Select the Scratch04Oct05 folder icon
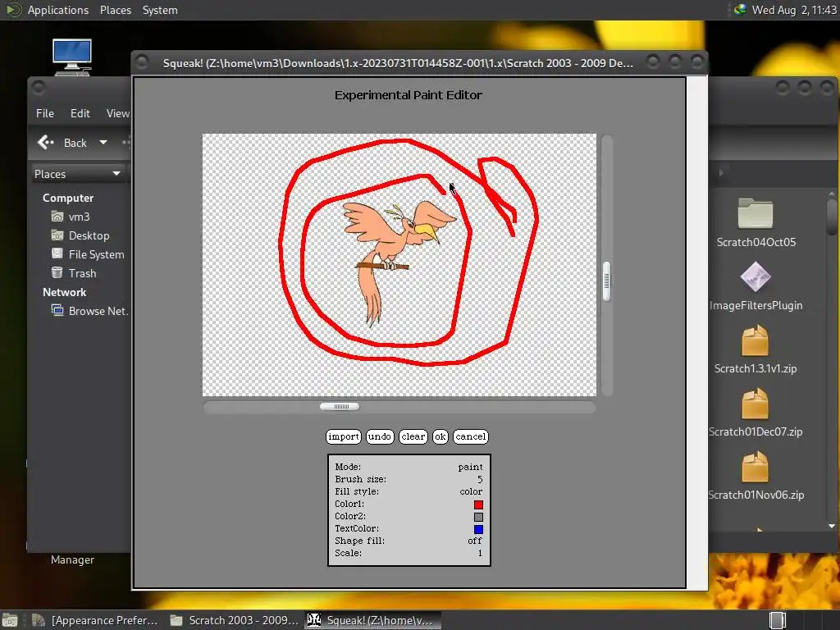 tap(756, 213)
